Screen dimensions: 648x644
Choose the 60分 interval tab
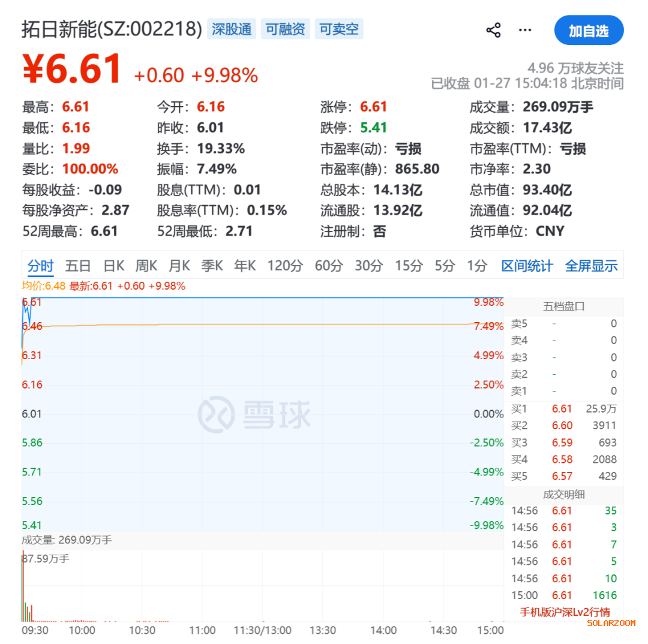(x=328, y=266)
